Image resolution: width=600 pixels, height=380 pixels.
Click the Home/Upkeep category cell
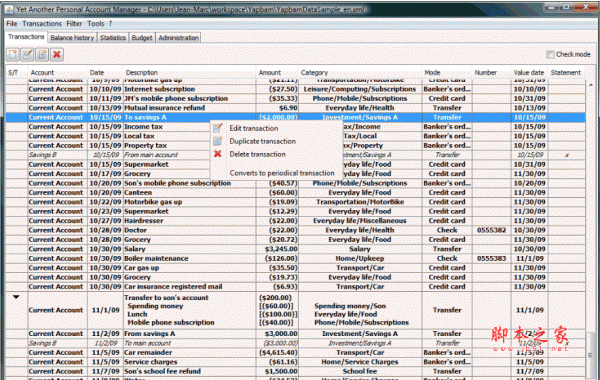(360, 259)
